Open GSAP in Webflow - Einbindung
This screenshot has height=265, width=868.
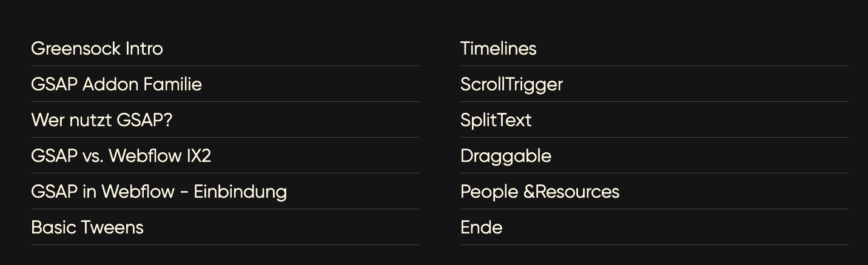224,192
